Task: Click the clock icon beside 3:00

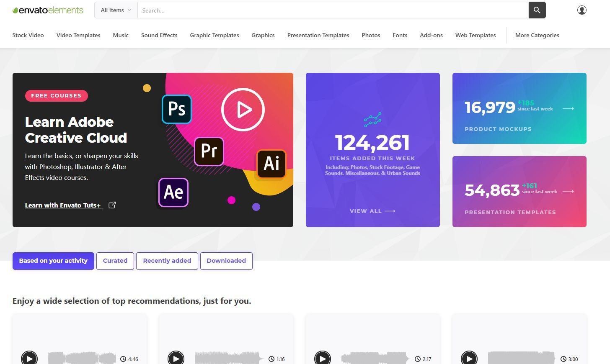Action: pos(563,359)
